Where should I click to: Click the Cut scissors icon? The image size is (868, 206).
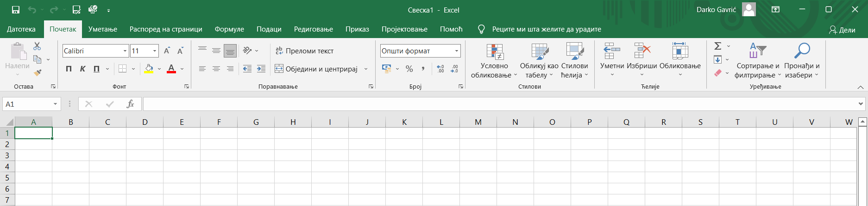pos(37,46)
